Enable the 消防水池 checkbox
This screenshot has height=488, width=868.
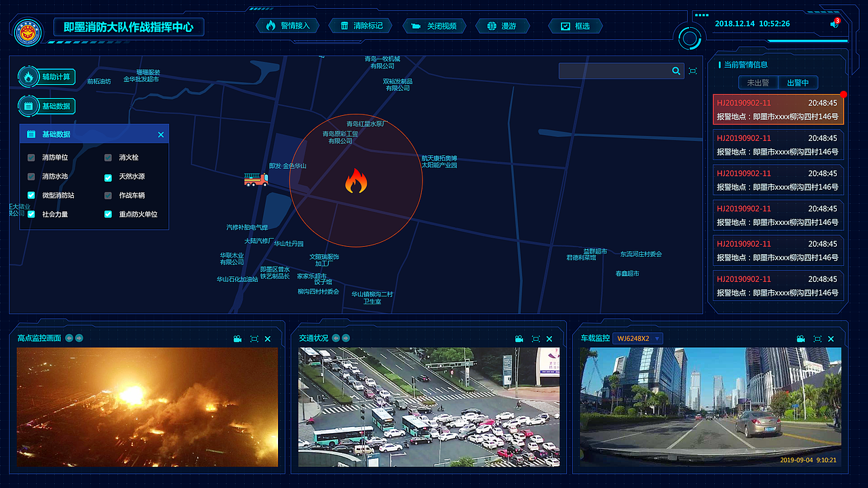click(x=31, y=177)
